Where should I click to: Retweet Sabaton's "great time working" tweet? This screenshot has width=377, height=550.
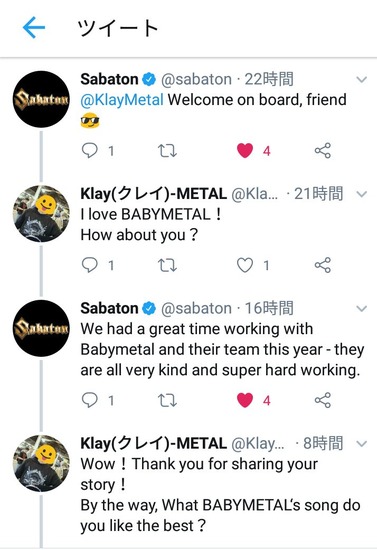[x=167, y=400]
